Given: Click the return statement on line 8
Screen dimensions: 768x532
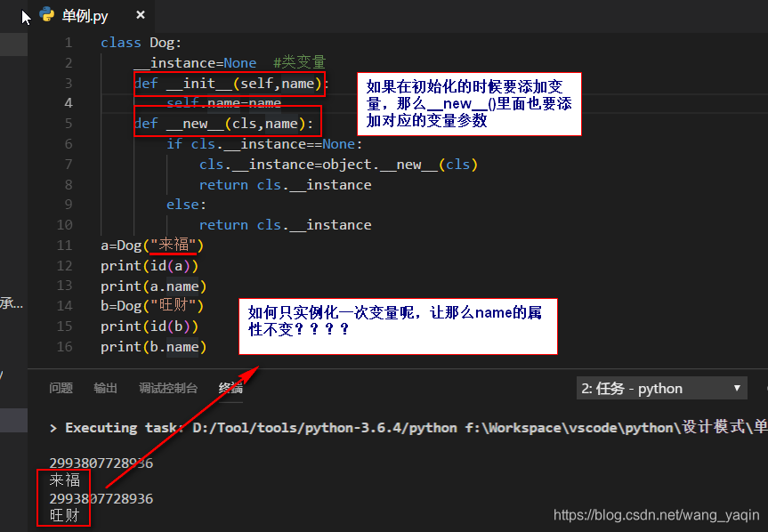Looking at the screenshot, I should click(x=285, y=185).
